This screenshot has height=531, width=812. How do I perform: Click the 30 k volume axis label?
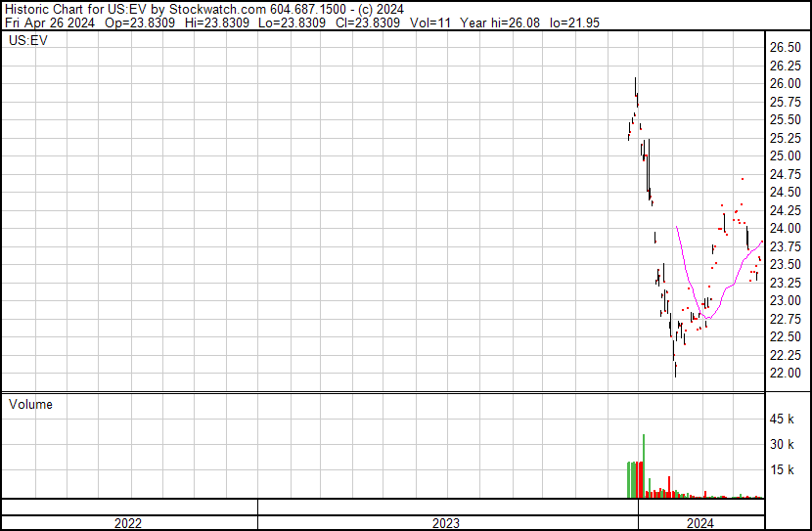(782, 445)
